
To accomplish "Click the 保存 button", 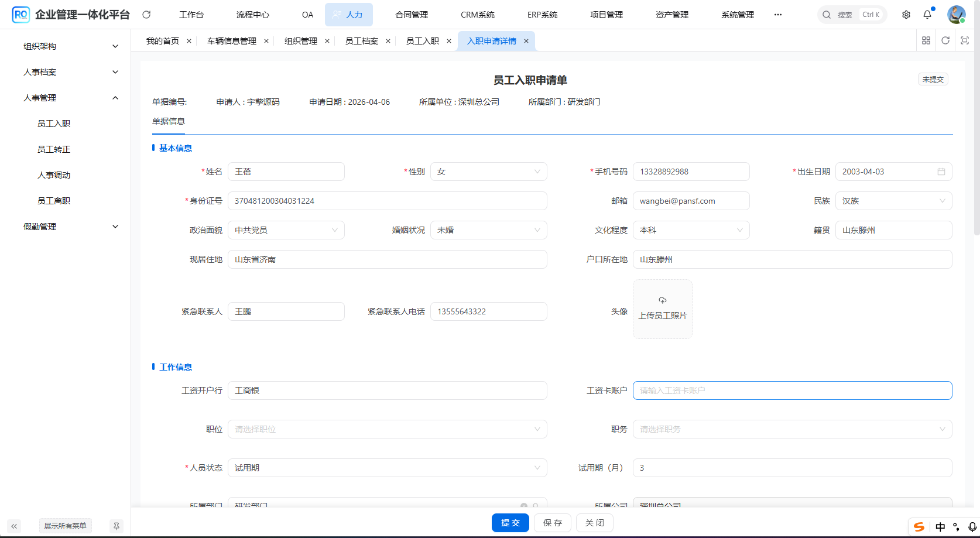I will [553, 523].
